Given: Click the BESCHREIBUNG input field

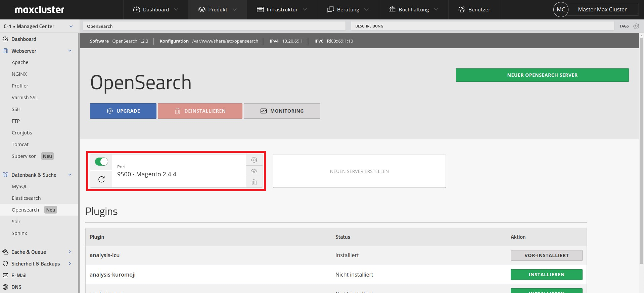Looking at the screenshot, I should tap(482, 26).
